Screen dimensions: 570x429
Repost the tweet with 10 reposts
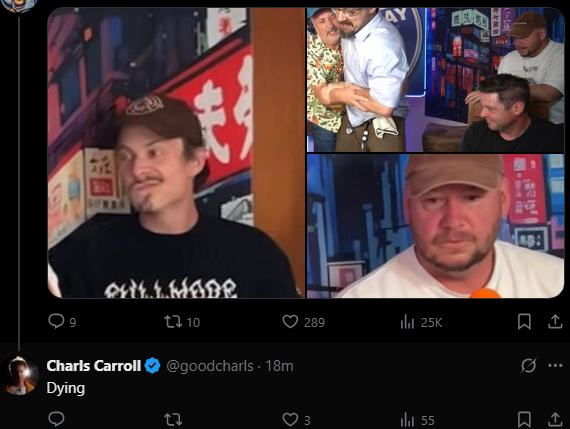click(x=182, y=322)
